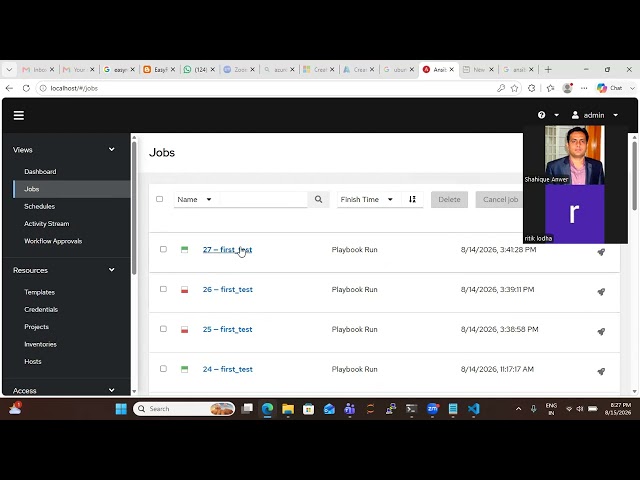Click the browser back arrow
This screenshot has width=640, height=480.
click(x=9, y=88)
